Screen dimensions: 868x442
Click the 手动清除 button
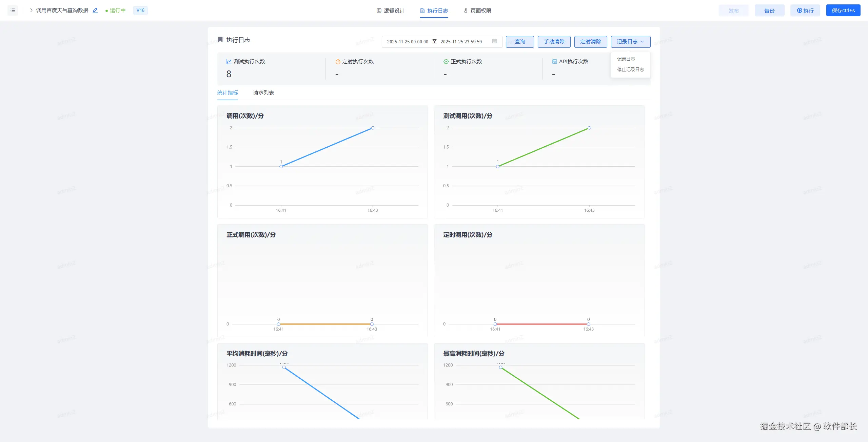(x=554, y=42)
